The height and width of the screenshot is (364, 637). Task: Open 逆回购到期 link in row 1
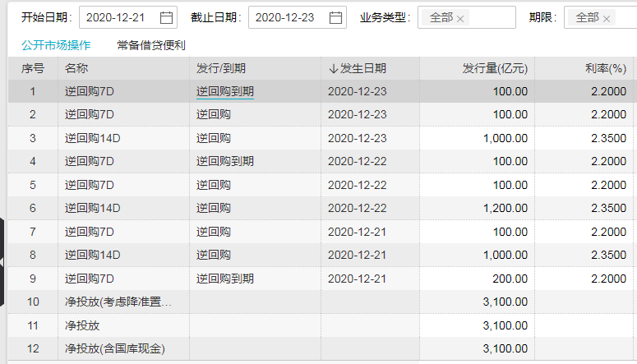(225, 91)
